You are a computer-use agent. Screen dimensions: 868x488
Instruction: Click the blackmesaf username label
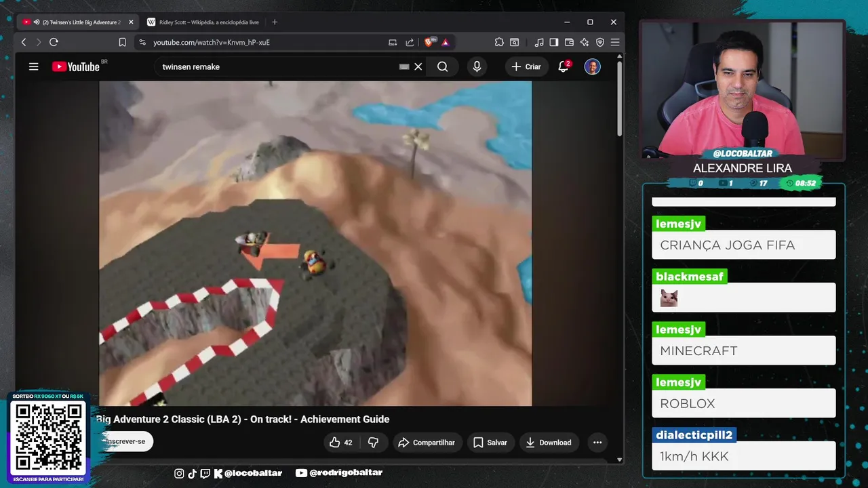coord(690,277)
